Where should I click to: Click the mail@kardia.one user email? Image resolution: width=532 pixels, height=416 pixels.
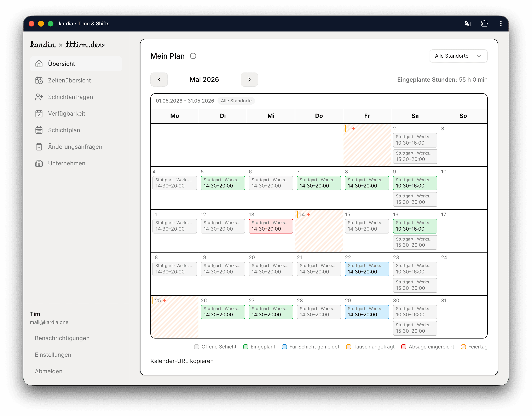coord(49,323)
